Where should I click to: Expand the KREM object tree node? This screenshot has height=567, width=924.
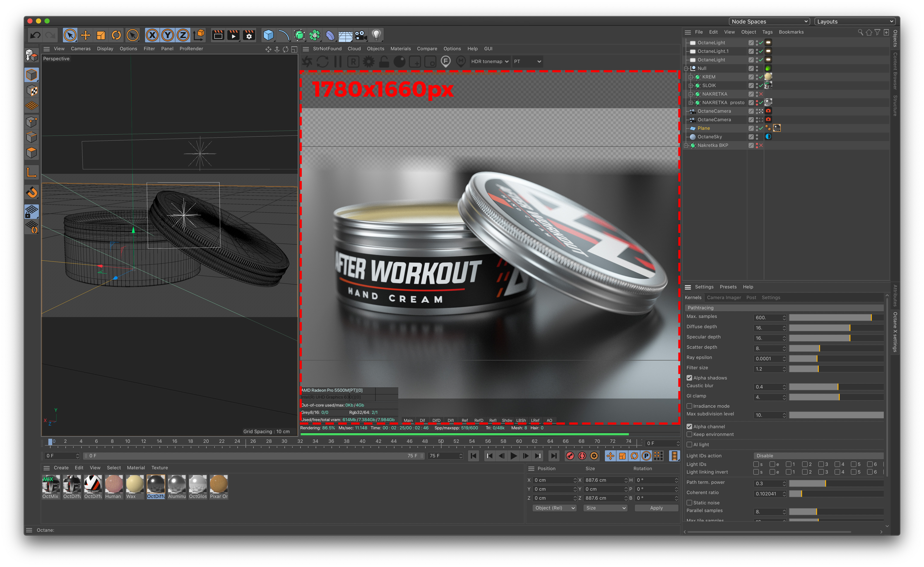(x=690, y=77)
